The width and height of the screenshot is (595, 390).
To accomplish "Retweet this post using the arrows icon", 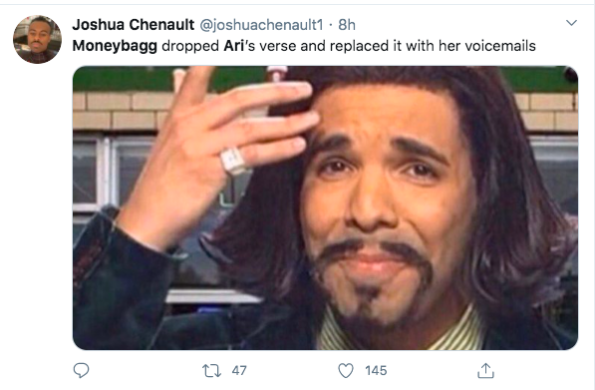I will pos(211,371).
